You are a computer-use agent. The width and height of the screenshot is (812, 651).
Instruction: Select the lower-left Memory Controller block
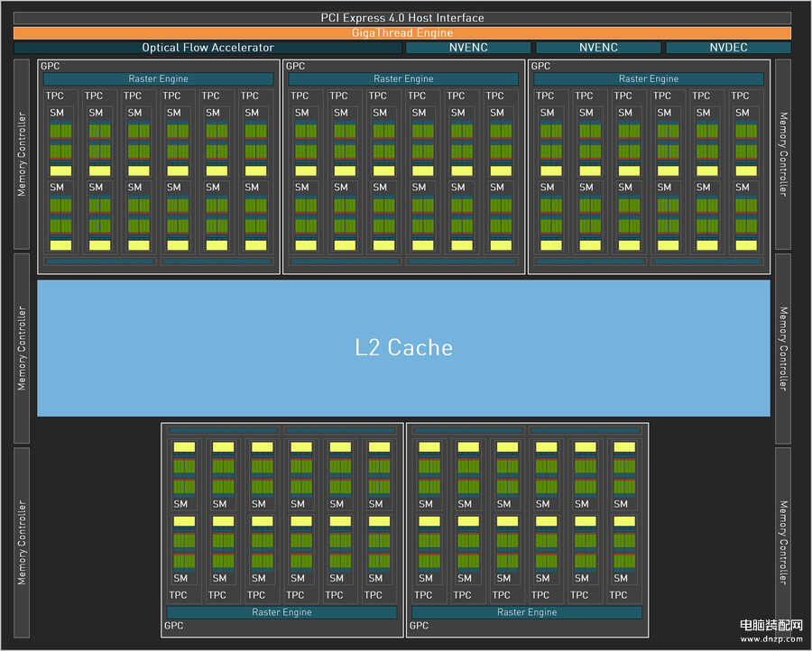tap(22, 542)
